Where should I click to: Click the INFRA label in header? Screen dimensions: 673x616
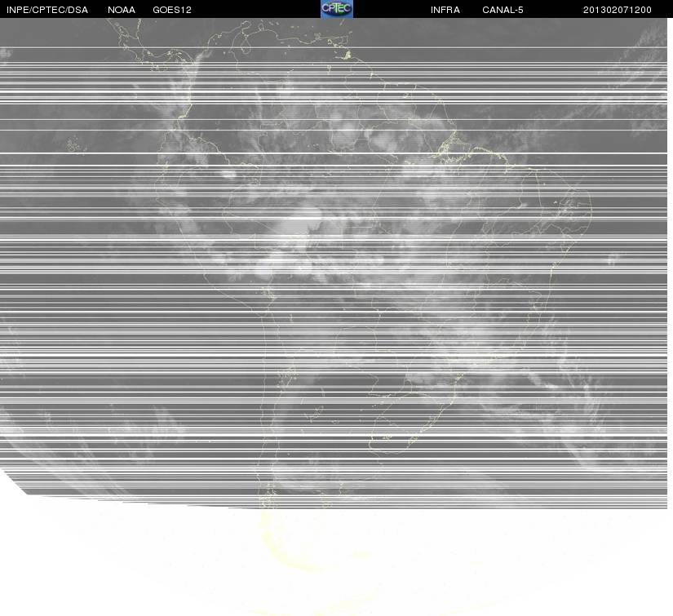point(445,10)
